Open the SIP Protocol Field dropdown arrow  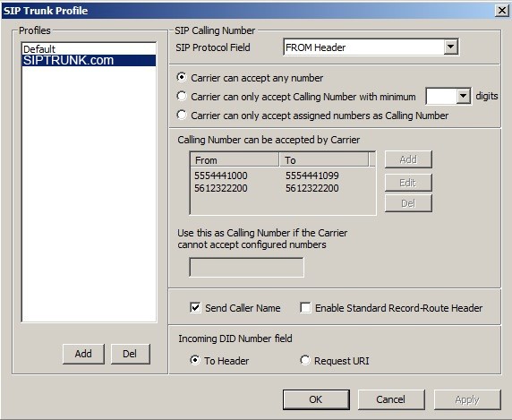pyautogui.click(x=450, y=47)
